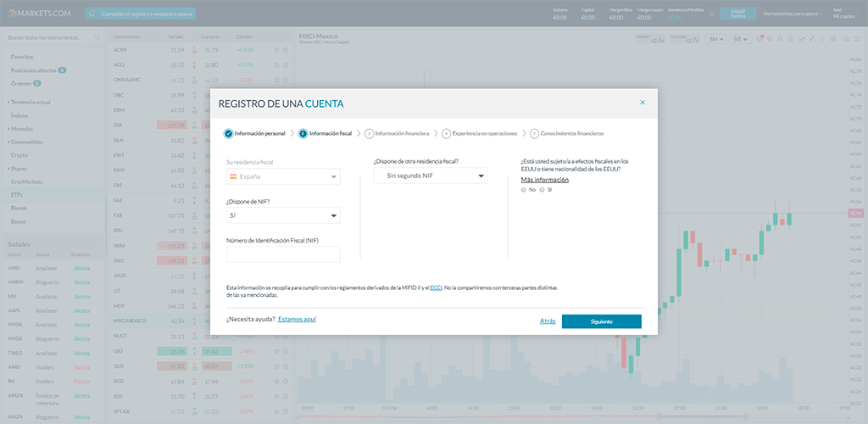Select the chart cursor pointer tool

click(822, 39)
